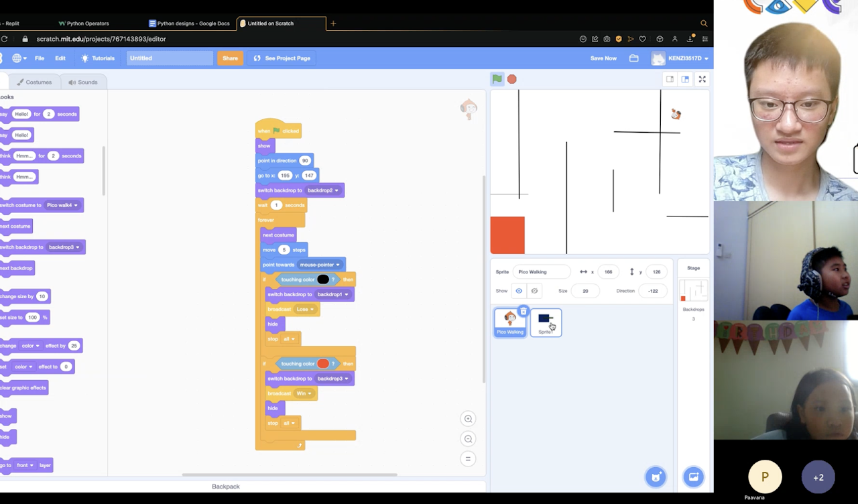Pick the black touching color swatch

tap(323, 279)
